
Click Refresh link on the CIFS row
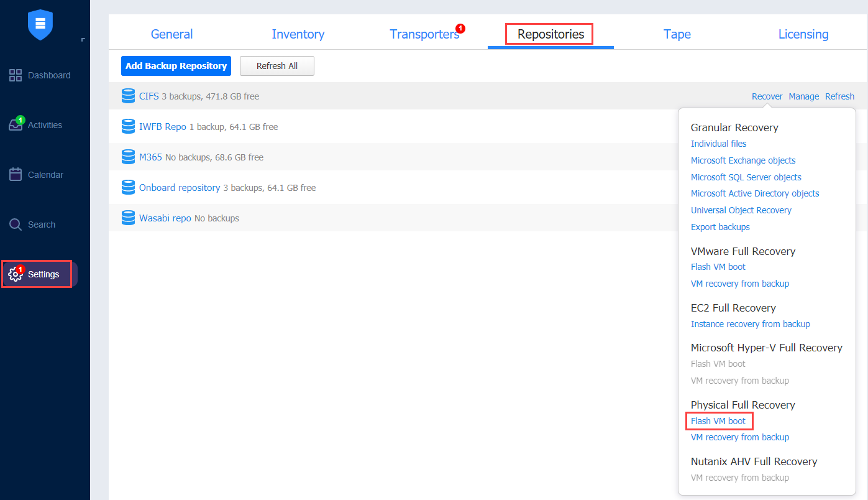tap(839, 96)
